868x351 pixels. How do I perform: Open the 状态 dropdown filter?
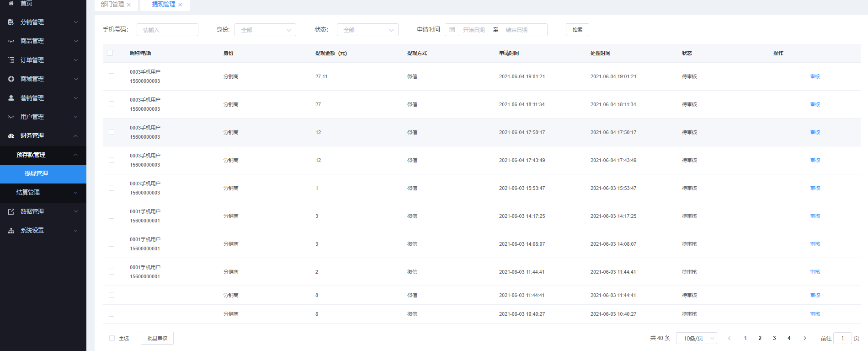[367, 30]
